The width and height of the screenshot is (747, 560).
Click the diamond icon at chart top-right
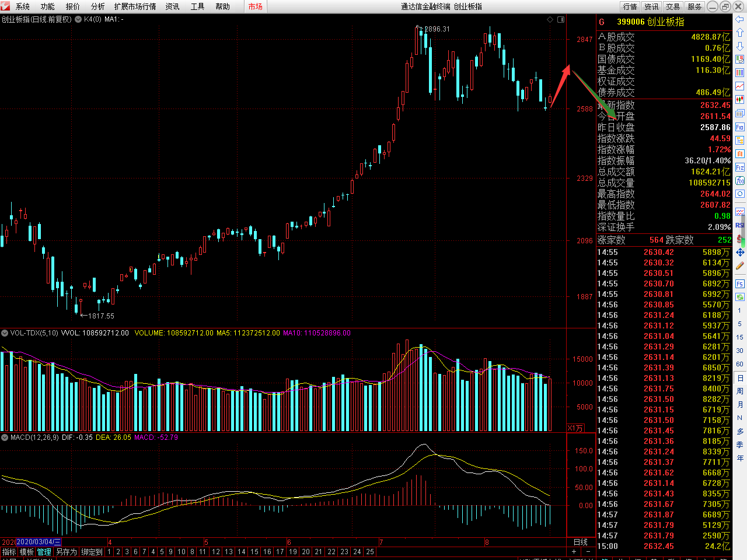tap(550, 19)
